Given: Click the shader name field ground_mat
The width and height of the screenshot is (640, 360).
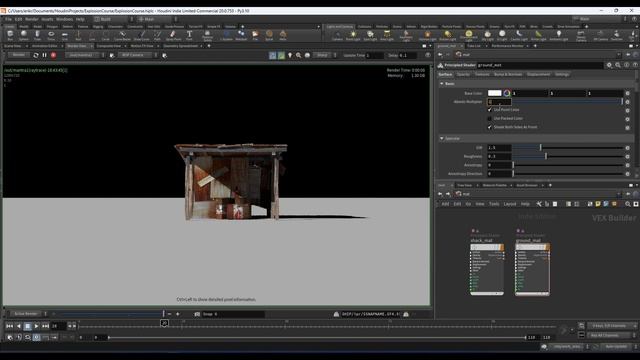Looking at the screenshot, I should click(x=540, y=65).
